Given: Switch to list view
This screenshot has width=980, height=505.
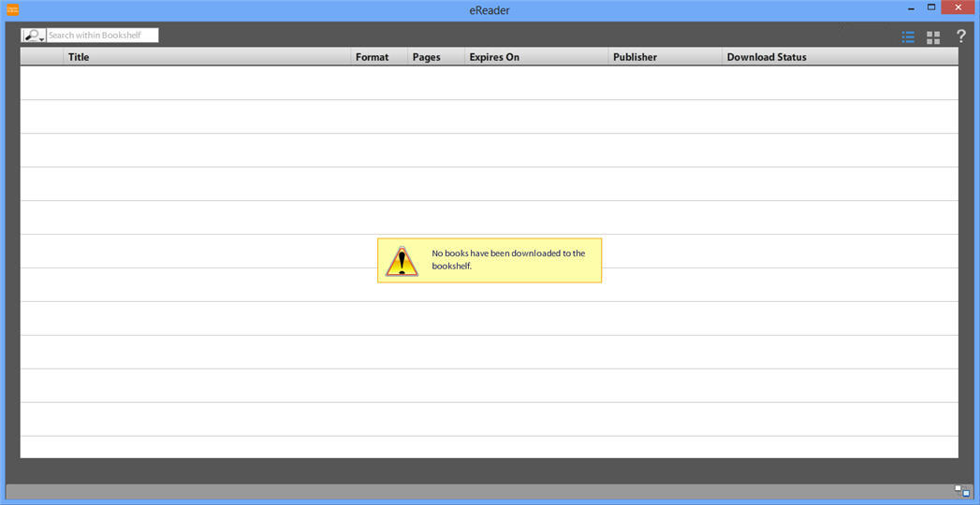Looking at the screenshot, I should tap(908, 37).
